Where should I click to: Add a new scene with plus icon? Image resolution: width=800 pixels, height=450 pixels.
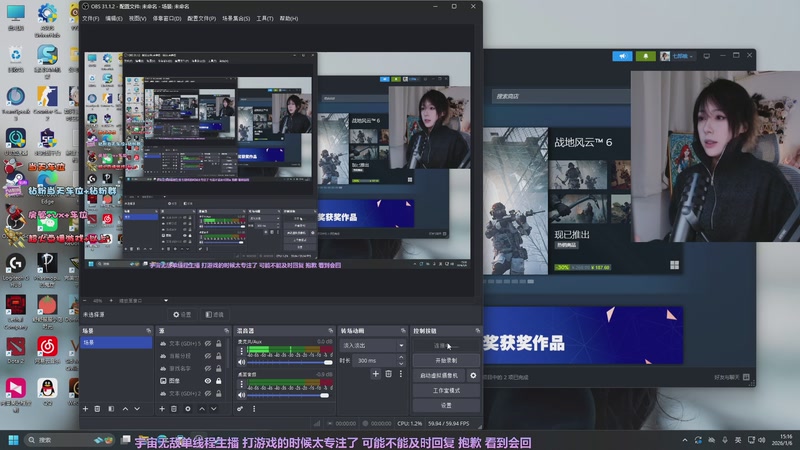click(x=85, y=409)
